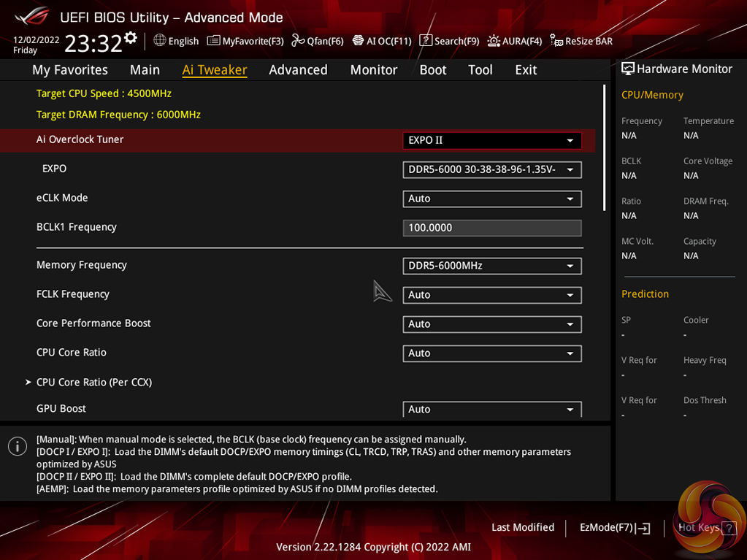Open the EXPO profile dropdown
This screenshot has width=747, height=560.
click(491, 169)
